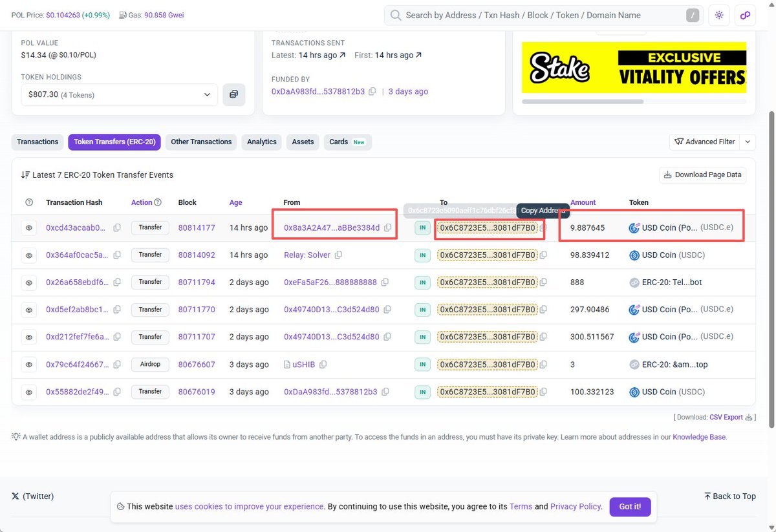This screenshot has height=532, width=776.
Task: Copy transaction hash 0x364af0cac5a
Action: (x=117, y=255)
